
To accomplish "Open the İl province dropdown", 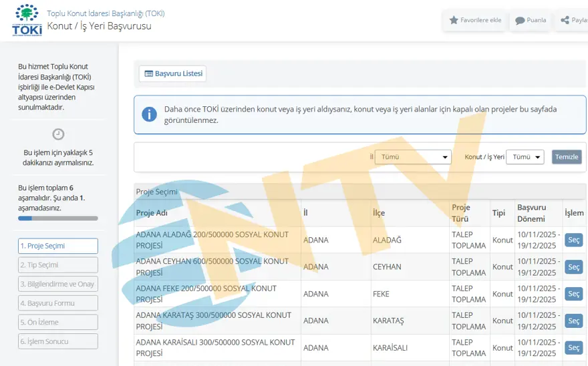I will click(413, 157).
